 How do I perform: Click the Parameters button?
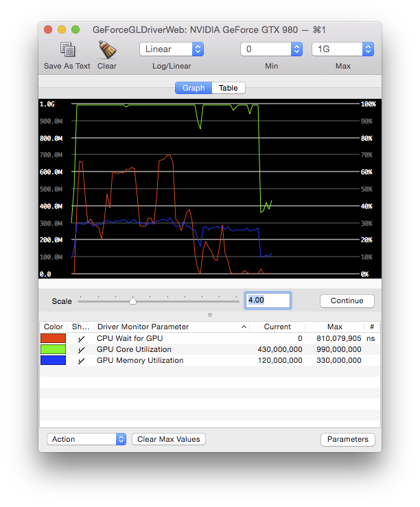point(347,439)
